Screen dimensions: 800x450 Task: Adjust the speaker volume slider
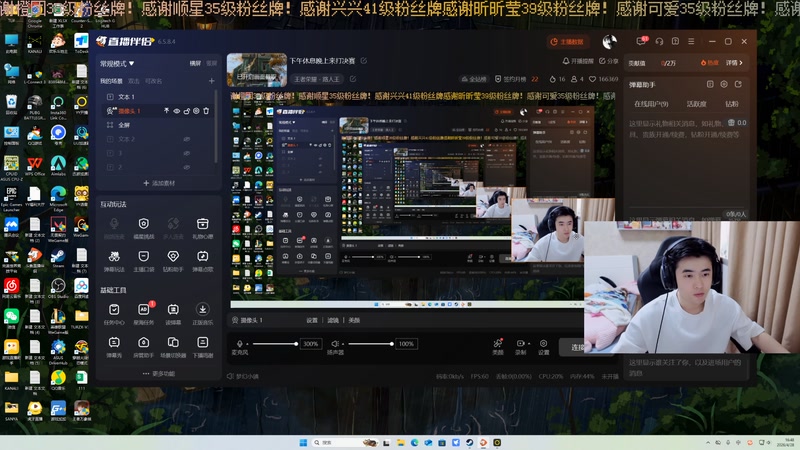(370, 344)
